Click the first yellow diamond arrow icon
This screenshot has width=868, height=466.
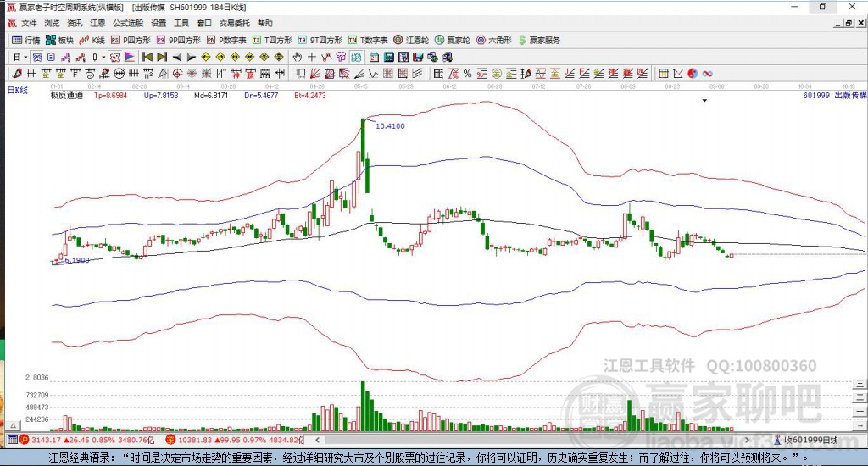(x=206, y=57)
